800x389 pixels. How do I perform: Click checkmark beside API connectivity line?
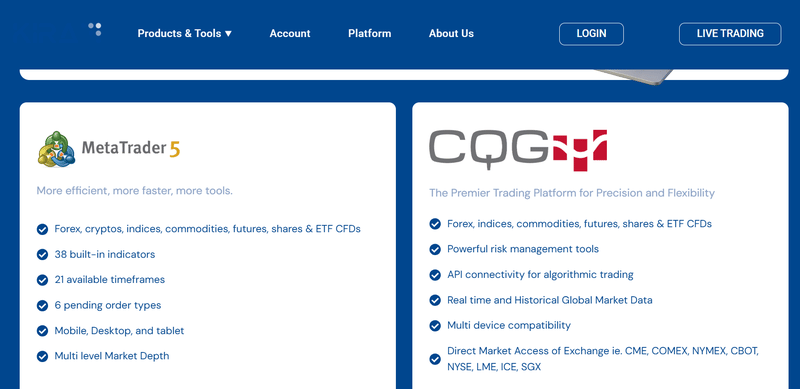(x=435, y=275)
